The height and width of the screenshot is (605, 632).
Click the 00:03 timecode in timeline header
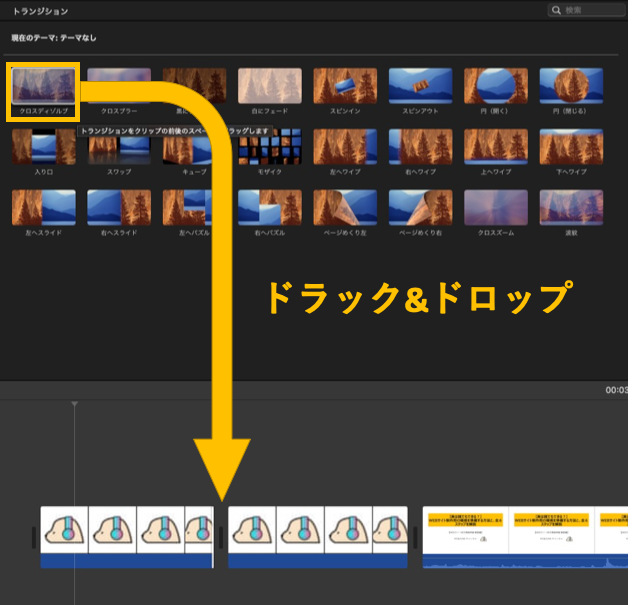point(617,390)
